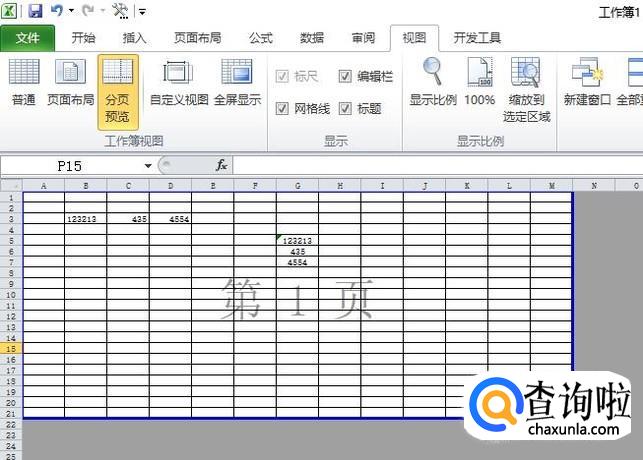Switch to the 审阅 tab

(x=363, y=38)
